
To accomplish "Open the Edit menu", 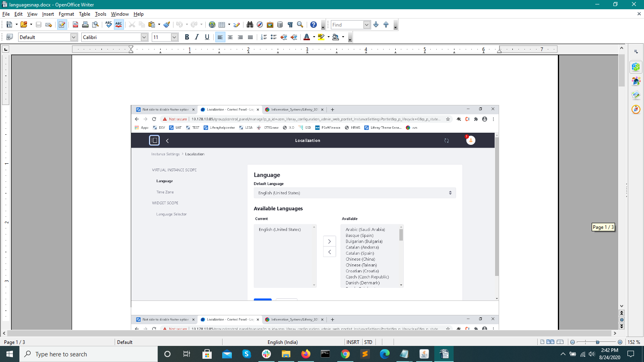I will pyautogui.click(x=19, y=14).
